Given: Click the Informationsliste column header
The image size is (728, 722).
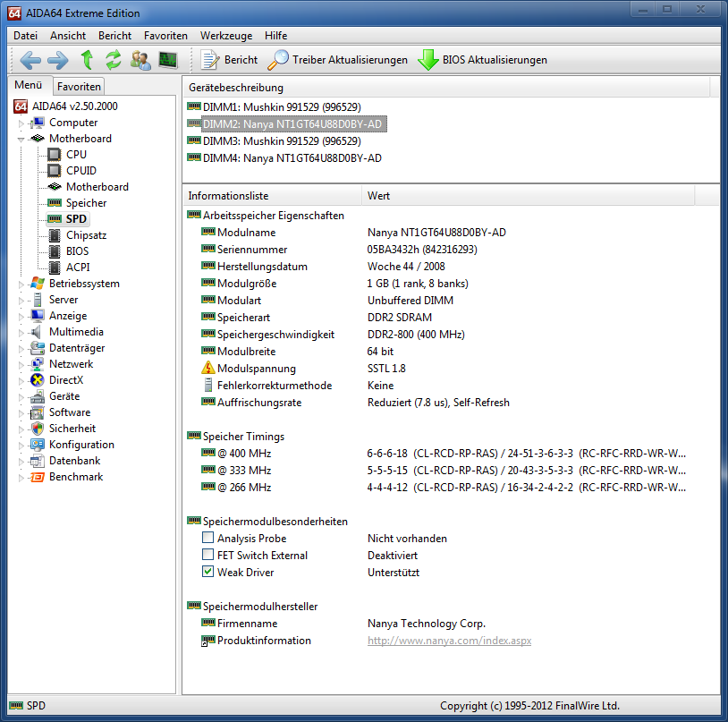Looking at the screenshot, I should pos(272,196).
